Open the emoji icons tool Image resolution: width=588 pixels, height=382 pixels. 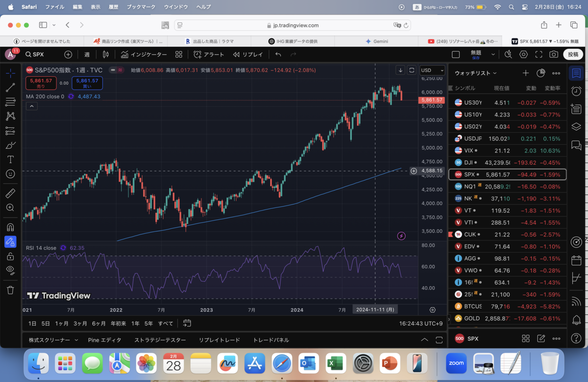tap(10, 174)
